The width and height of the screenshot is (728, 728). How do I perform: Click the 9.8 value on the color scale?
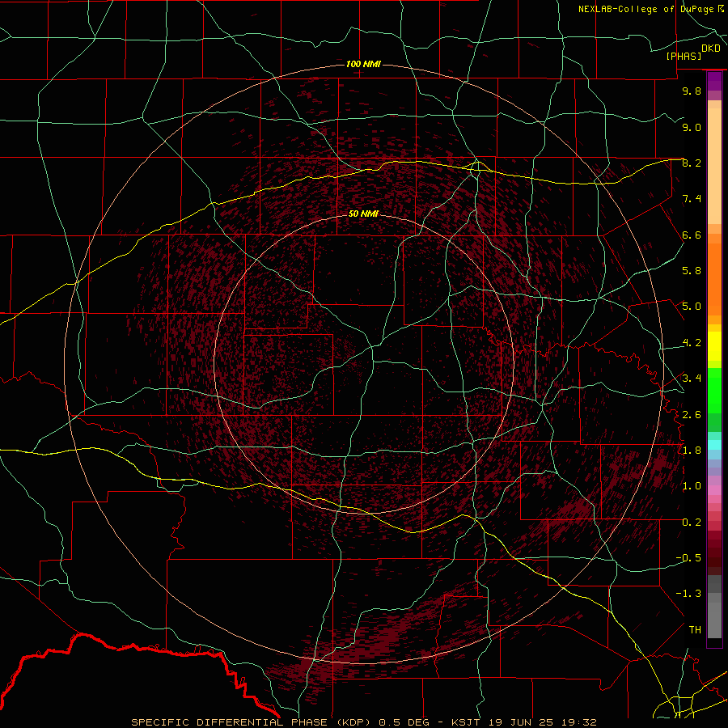[692, 91]
